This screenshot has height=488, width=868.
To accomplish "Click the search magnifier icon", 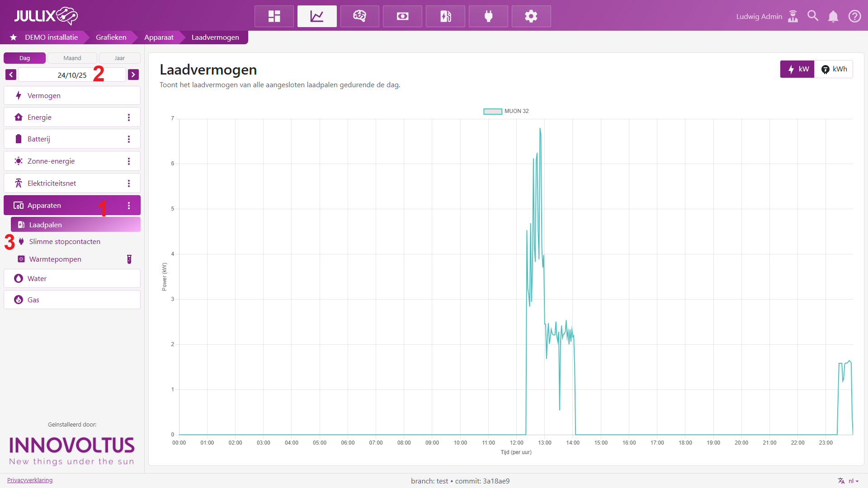I will (x=813, y=16).
